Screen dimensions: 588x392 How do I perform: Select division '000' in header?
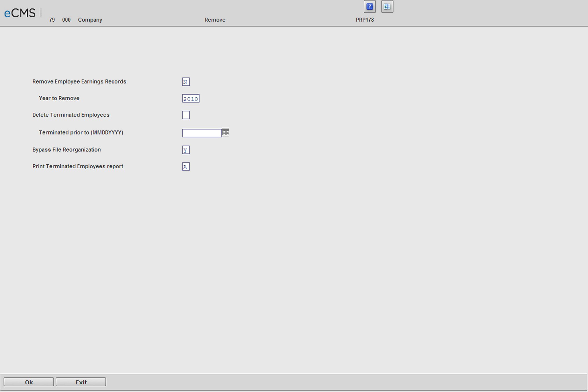[66, 20]
